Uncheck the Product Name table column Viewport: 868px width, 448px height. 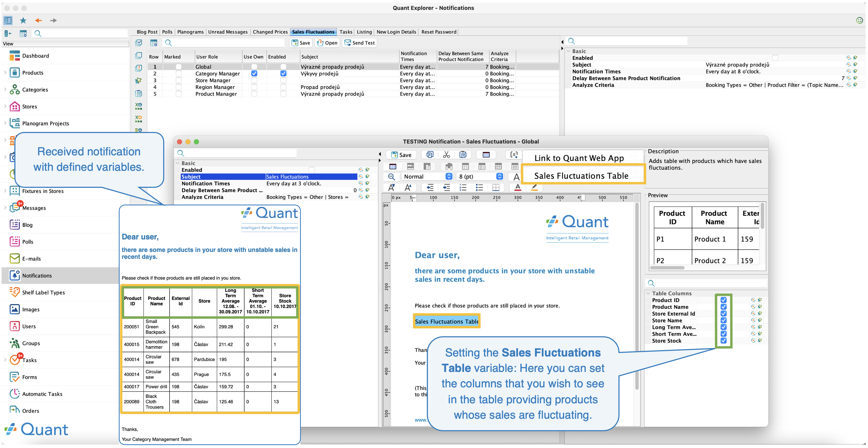click(x=723, y=307)
